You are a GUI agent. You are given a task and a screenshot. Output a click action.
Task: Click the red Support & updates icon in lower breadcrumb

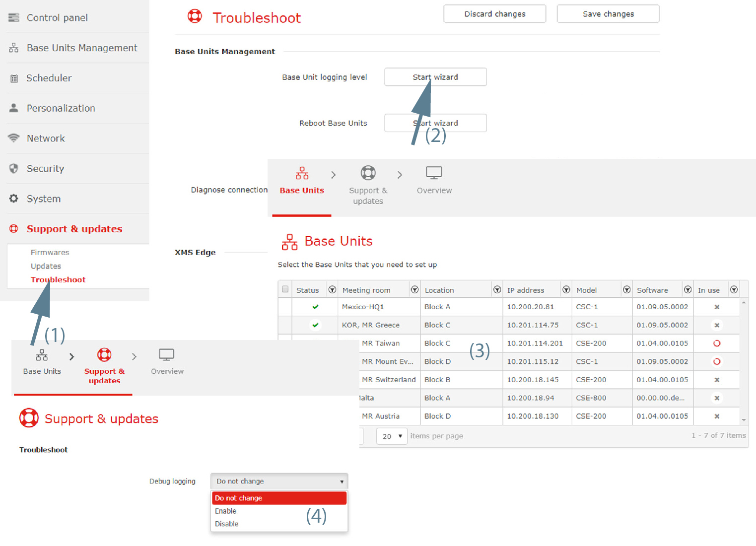click(x=104, y=354)
